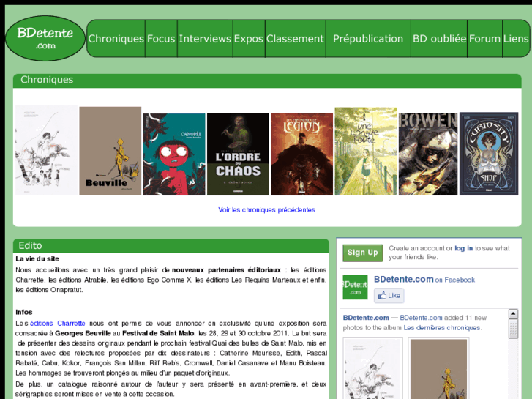Click the Edito section header
Image resolution: width=532 pixels, height=399 pixels.
pyautogui.click(x=171, y=246)
